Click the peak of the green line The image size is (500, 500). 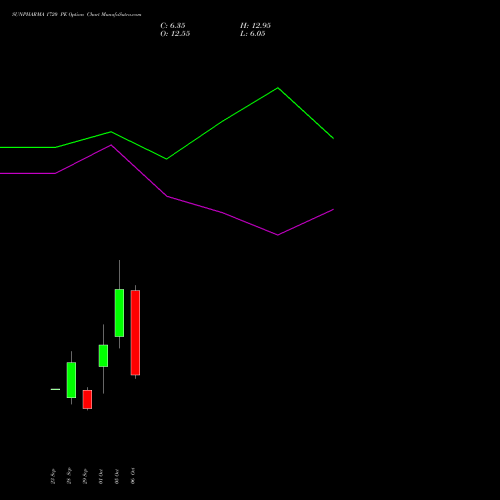[278, 88]
